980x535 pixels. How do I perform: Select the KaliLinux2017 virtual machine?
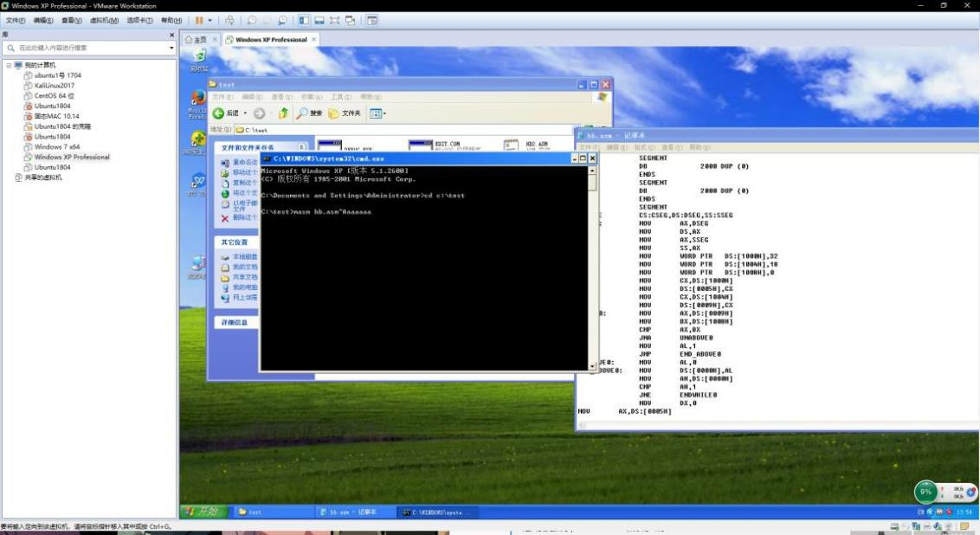[49, 86]
